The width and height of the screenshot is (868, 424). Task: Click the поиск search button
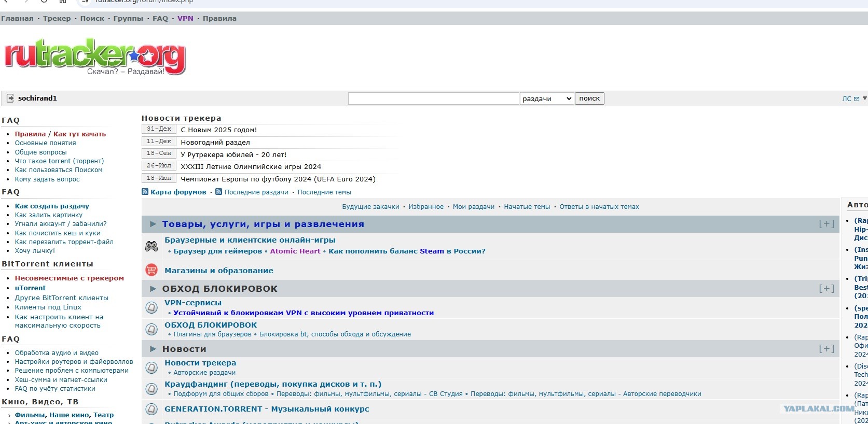click(x=589, y=98)
